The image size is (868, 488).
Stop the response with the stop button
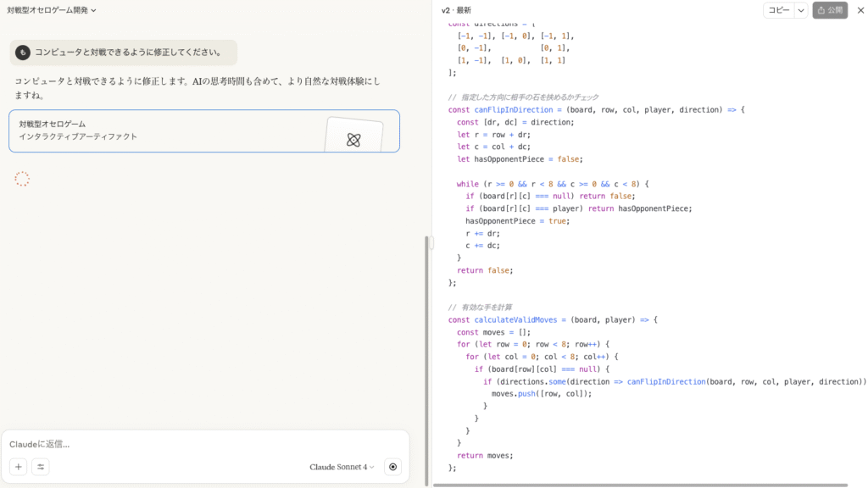[x=393, y=467]
